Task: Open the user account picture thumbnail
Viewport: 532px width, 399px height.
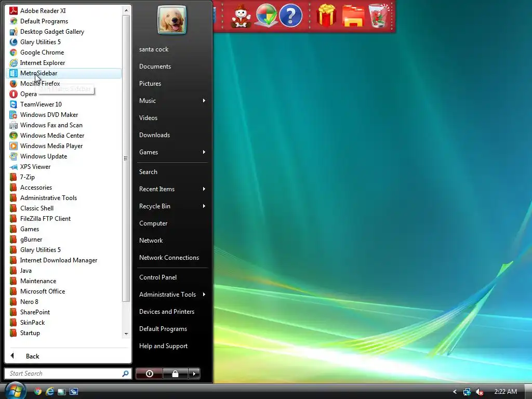Action: pyautogui.click(x=172, y=20)
